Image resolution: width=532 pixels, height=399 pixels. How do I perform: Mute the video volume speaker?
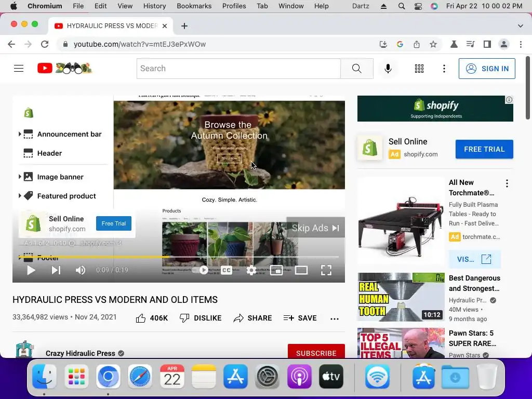pos(81,270)
